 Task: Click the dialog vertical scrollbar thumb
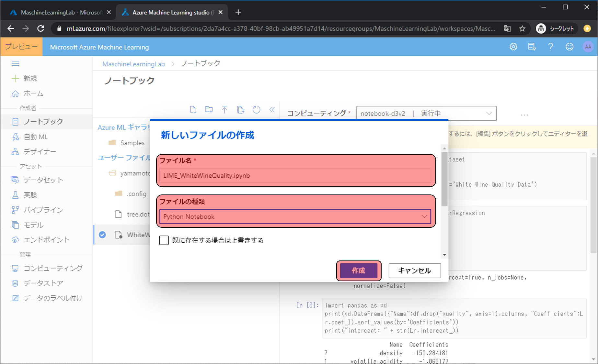pos(444,178)
